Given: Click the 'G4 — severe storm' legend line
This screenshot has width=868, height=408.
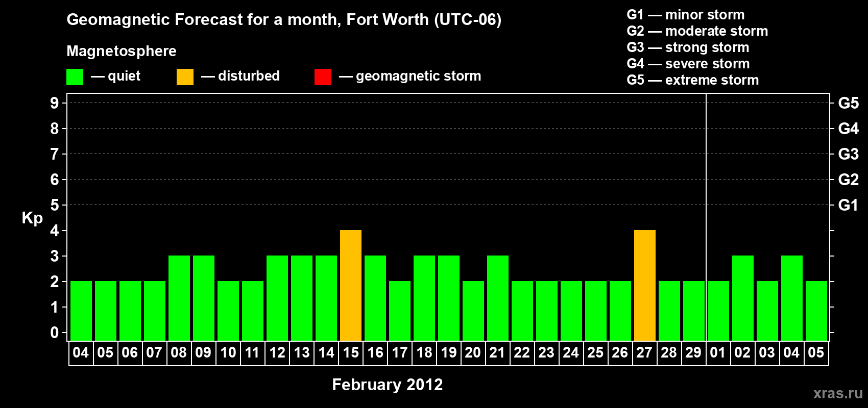Looking at the screenshot, I should (x=688, y=64).
